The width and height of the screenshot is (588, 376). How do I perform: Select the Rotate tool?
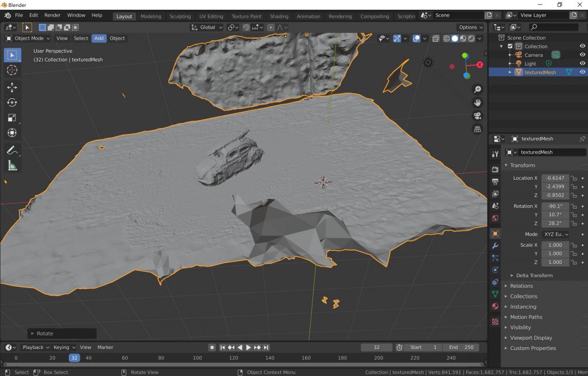tap(12, 102)
